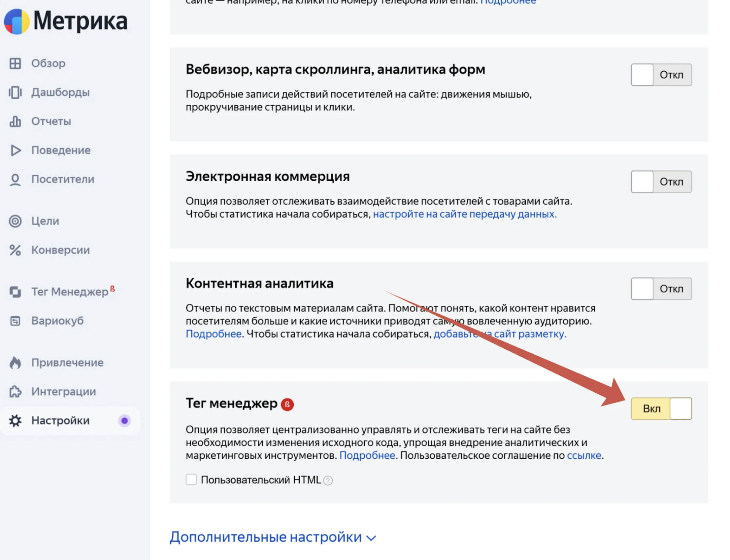This screenshot has height=560, width=730.
Task: Click the Посетители person icon
Action: [15, 179]
